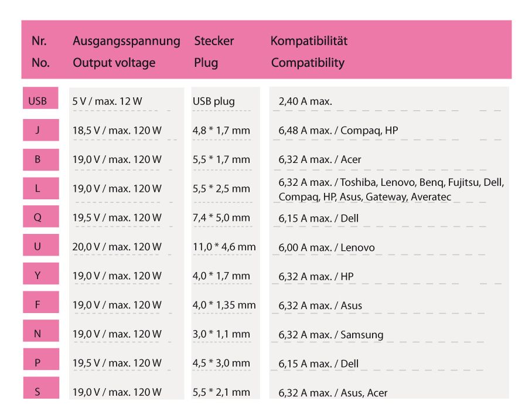Click the pink B row label
The height and width of the screenshot is (418, 532).
click(40, 159)
